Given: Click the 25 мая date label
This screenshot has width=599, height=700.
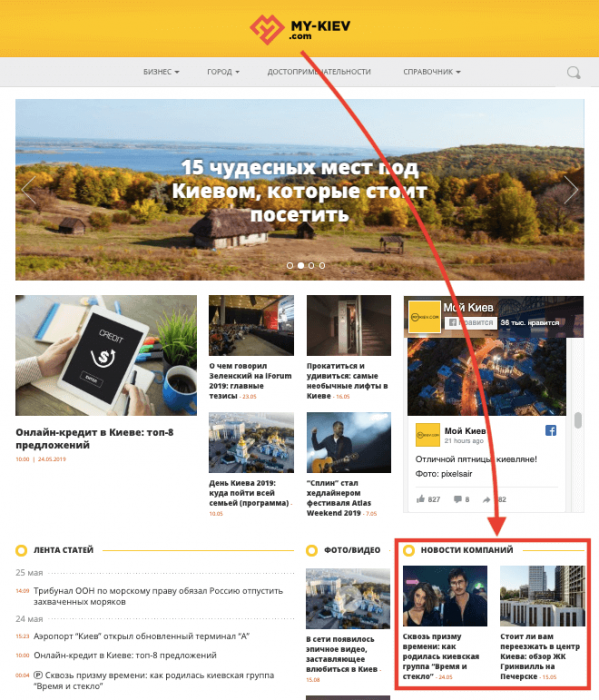Looking at the screenshot, I should [29, 572].
